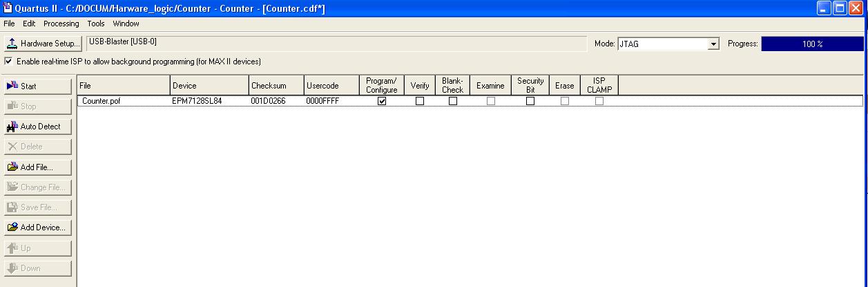Click the Start programming button
The height and width of the screenshot is (287, 868).
click(x=37, y=86)
